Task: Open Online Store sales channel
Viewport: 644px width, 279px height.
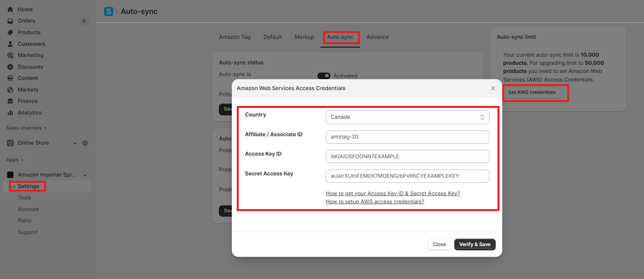Action: tap(33, 143)
